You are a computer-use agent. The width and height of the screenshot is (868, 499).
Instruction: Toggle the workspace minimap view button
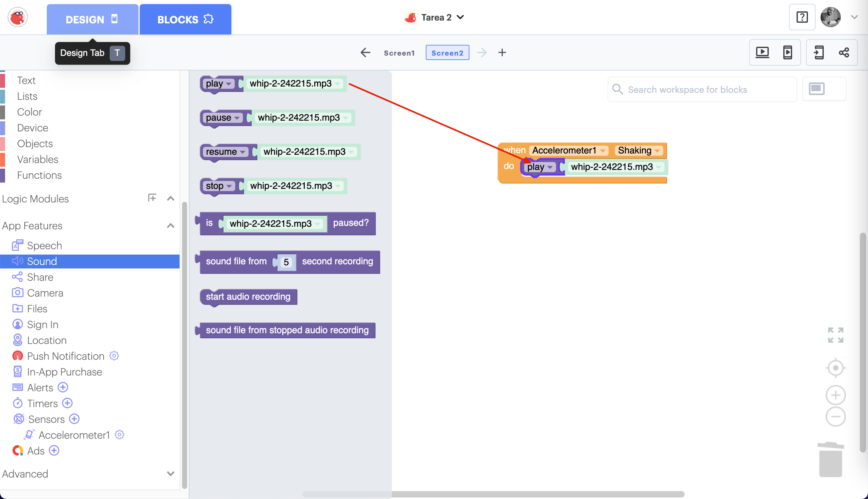tap(817, 89)
